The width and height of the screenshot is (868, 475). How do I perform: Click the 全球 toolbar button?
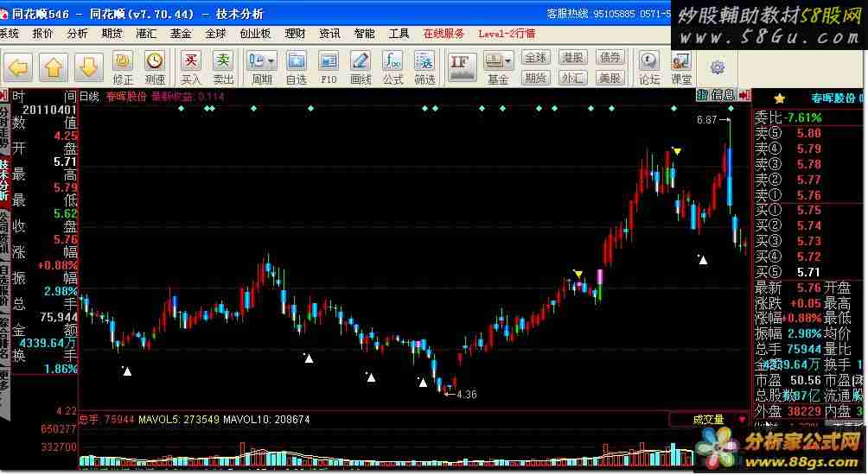(x=535, y=58)
